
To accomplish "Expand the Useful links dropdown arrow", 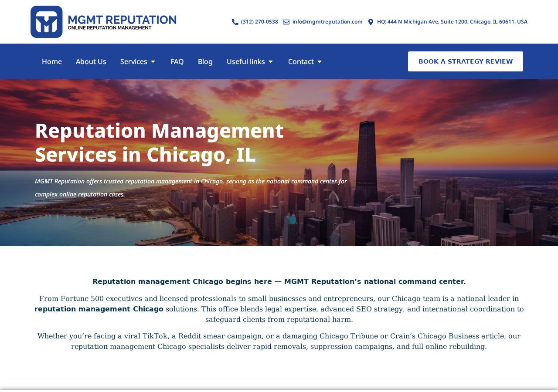I will pos(271,62).
